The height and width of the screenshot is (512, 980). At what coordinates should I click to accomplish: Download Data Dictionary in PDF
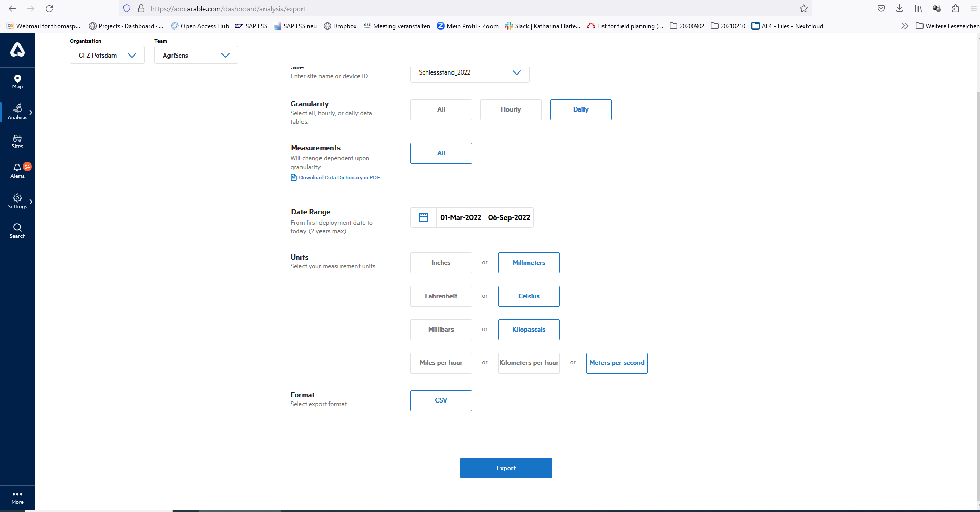coord(339,178)
